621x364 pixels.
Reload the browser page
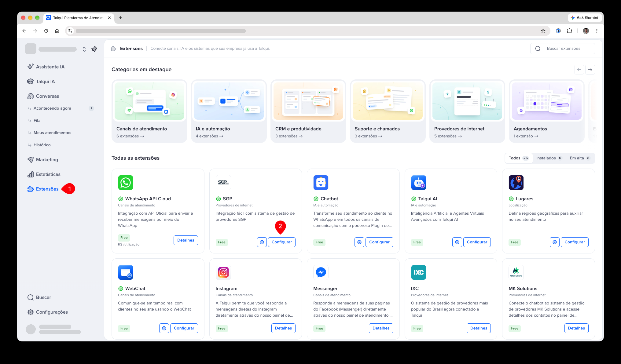click(46, 31)
